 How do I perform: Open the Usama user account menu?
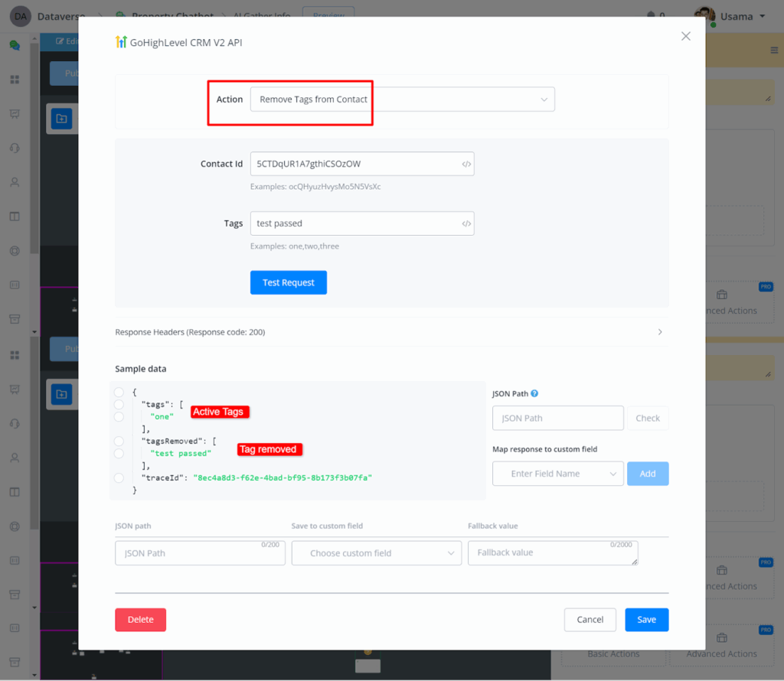click(730, 16)
